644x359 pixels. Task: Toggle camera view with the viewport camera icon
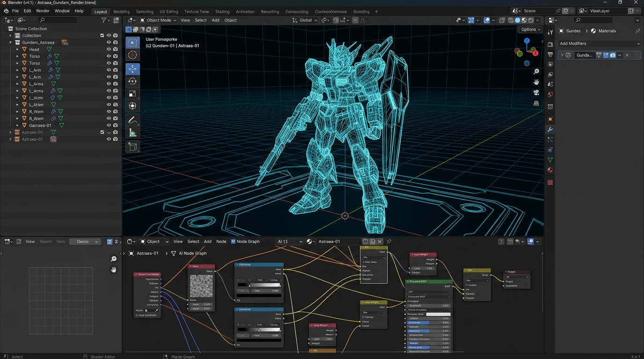[x=536, y=93]
